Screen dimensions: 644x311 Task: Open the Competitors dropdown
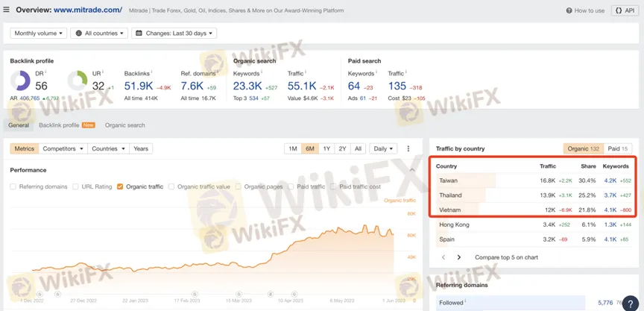(x=63, y=148)
